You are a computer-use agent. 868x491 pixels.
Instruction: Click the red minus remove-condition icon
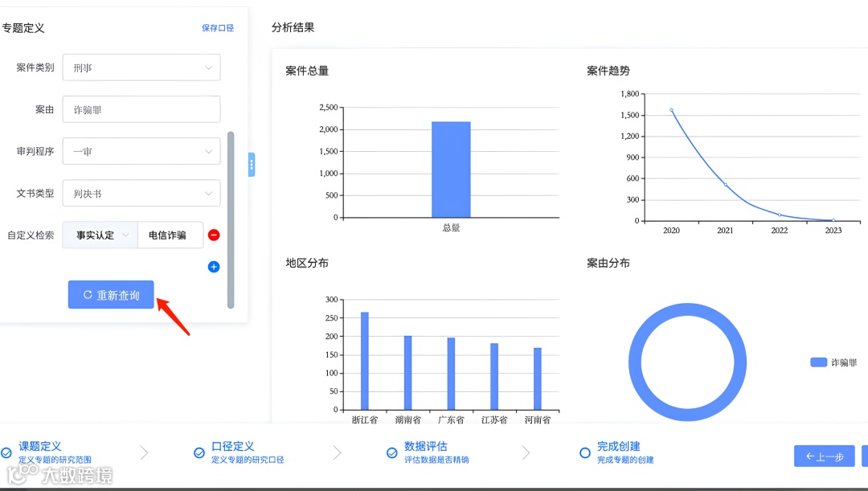click(x=214, y=235)
